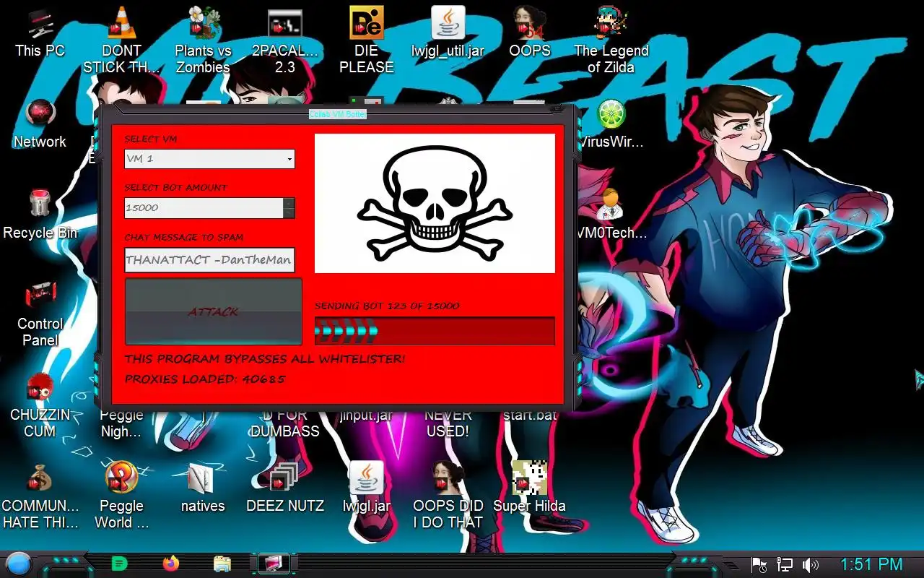The image size is (924, 578).
Task: Select the Peggle World desktop icon
Action: 122,496
